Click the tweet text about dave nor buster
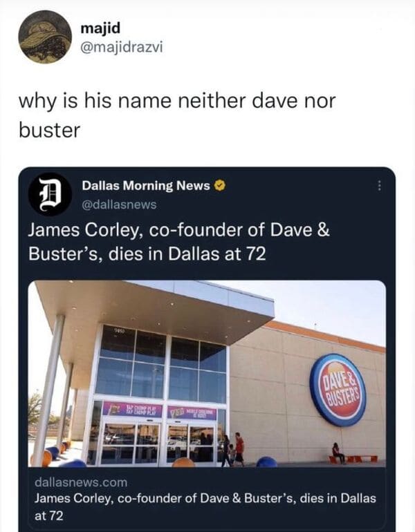This screenshot has width=415, height=532. pyautogui.click(x=176, y=115)
